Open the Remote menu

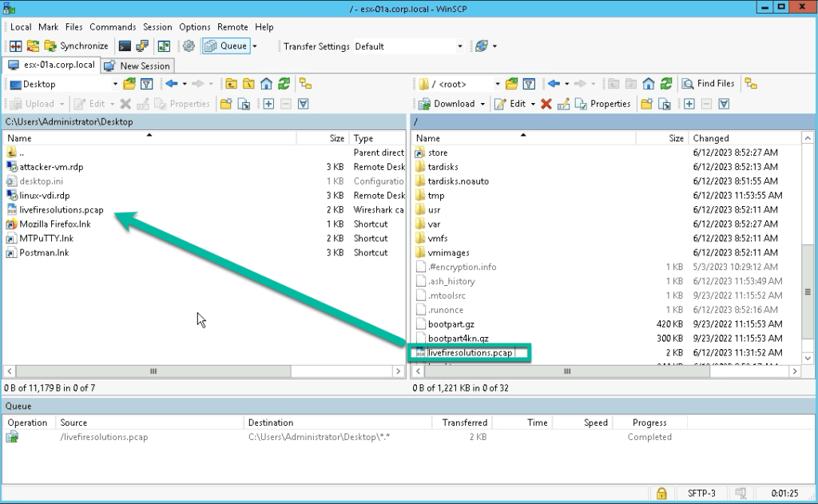coord(232,27)
